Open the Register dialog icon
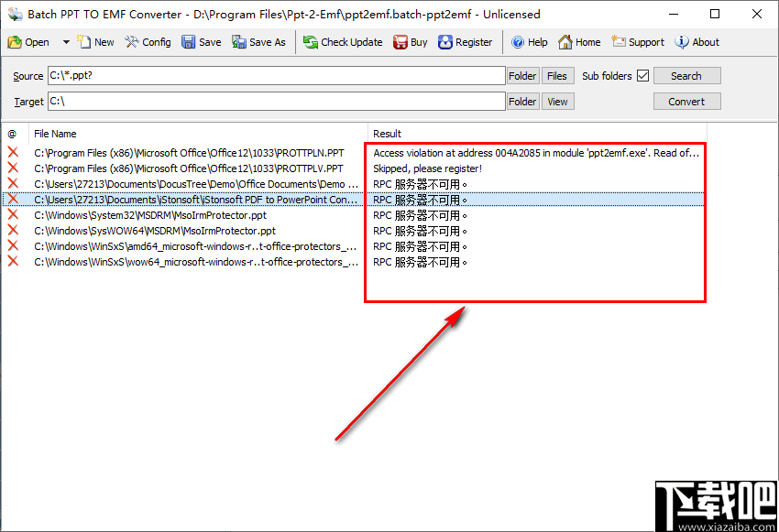The height and width of the screenshot is (532, 779). point(466,41)
